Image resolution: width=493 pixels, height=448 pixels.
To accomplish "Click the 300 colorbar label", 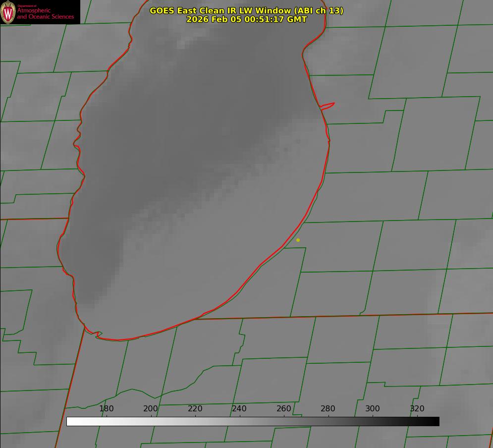I will pos(373,408).
